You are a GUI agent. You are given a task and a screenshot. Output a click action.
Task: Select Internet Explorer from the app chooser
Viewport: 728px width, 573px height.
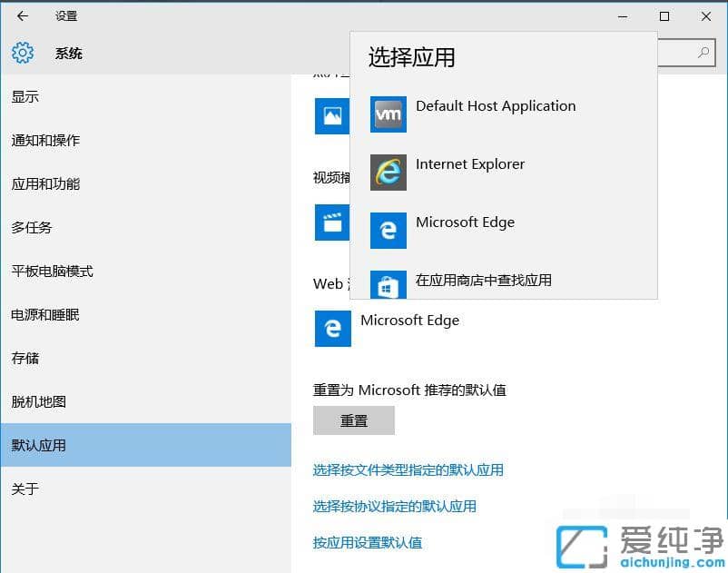[x=469, y=164]
